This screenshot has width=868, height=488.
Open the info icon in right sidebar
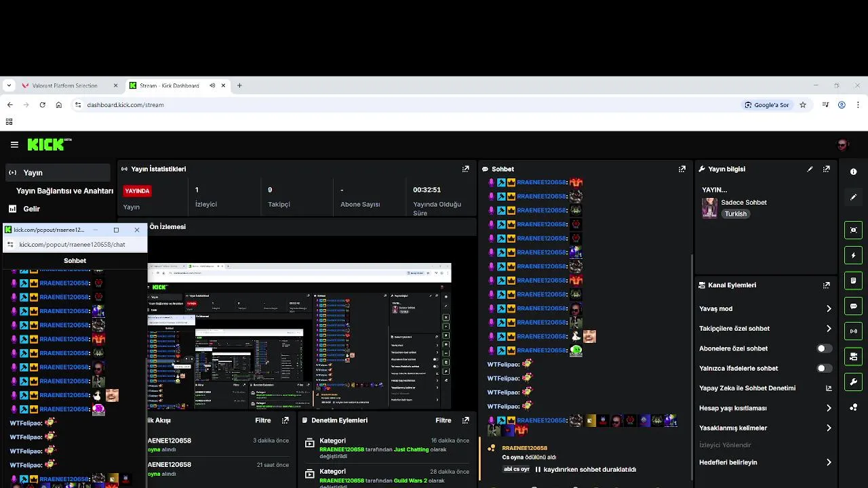tap(853, 172)
